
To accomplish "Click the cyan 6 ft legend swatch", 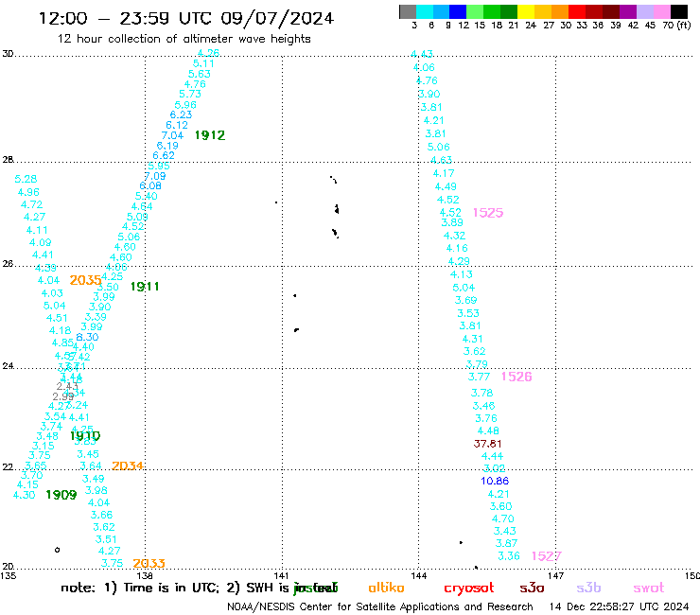I will coord(425,11).
